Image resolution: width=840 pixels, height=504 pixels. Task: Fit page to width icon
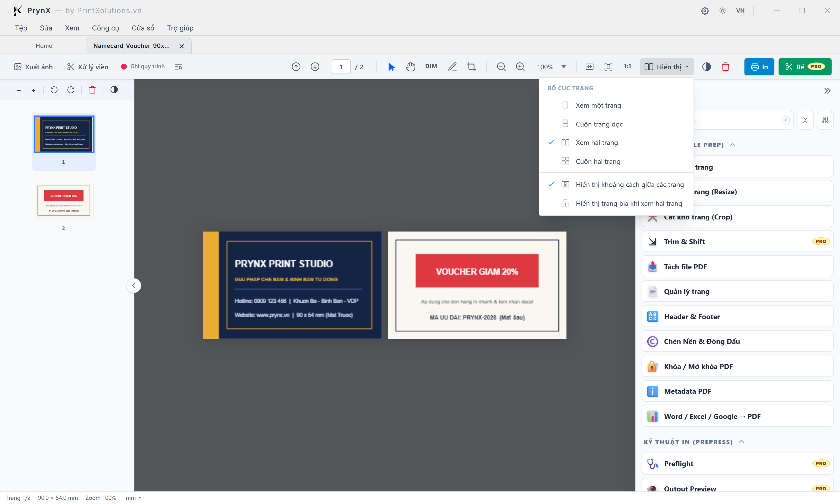589,67
